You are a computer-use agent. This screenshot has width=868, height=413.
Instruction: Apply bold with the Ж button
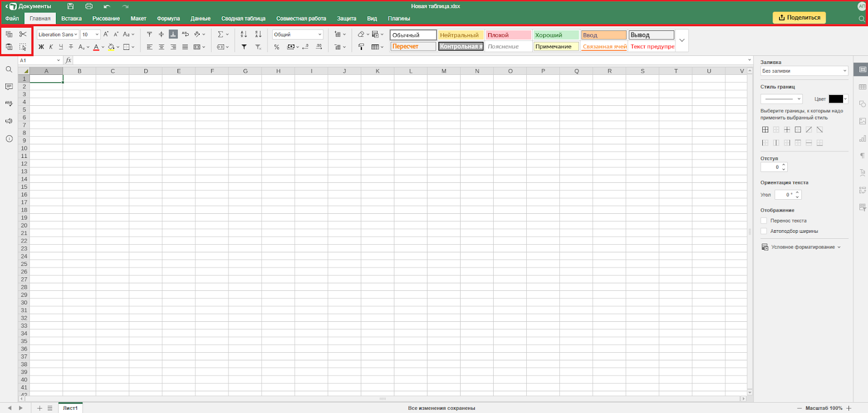(x=41, y=47)
